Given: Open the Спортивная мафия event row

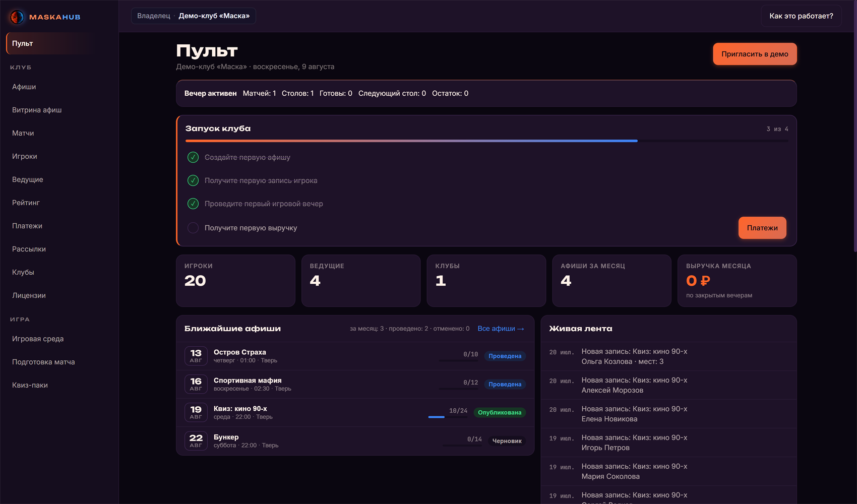Looking at the screenshot, I should pos(355,384).
